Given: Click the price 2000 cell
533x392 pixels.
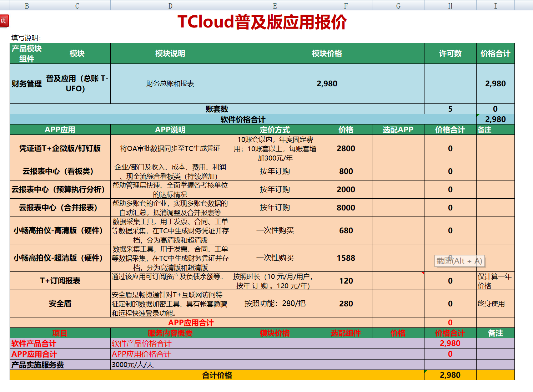Looking at the screenshot, I should (346, 189).
